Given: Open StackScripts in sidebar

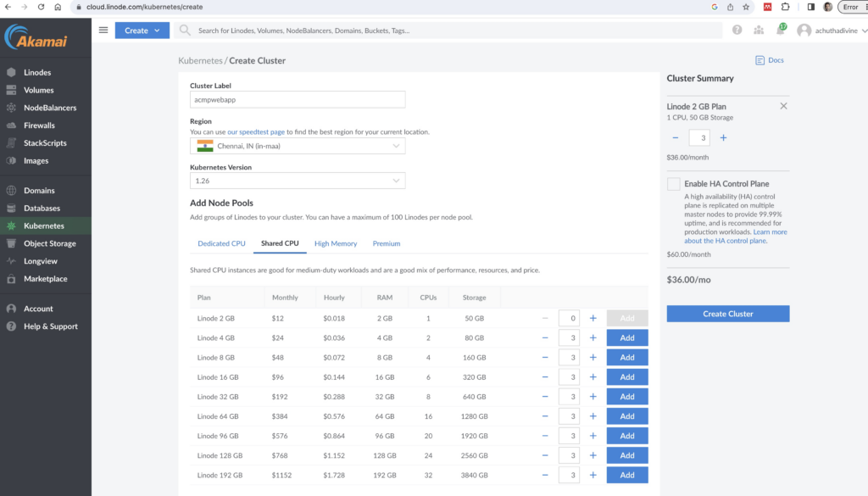Looking at the screenshot, I should (46, 142).
